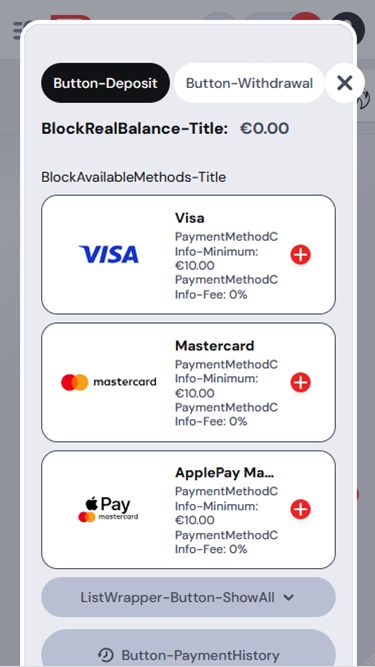The height and width of the screenshot is (667, 375).
Task: Select the Visa payment method title
Action: [x=190, y=218]
